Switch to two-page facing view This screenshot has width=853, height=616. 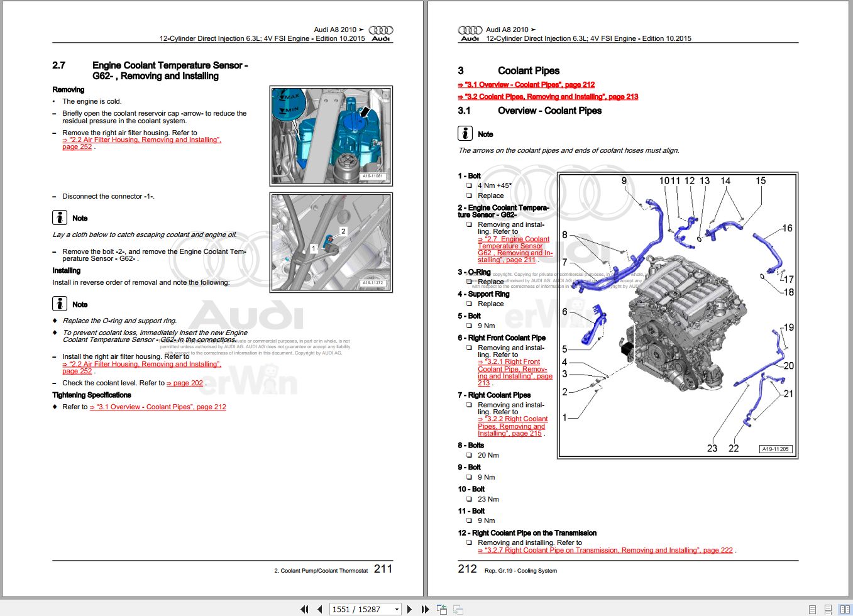pyautogui.click(x=845, y=609)
